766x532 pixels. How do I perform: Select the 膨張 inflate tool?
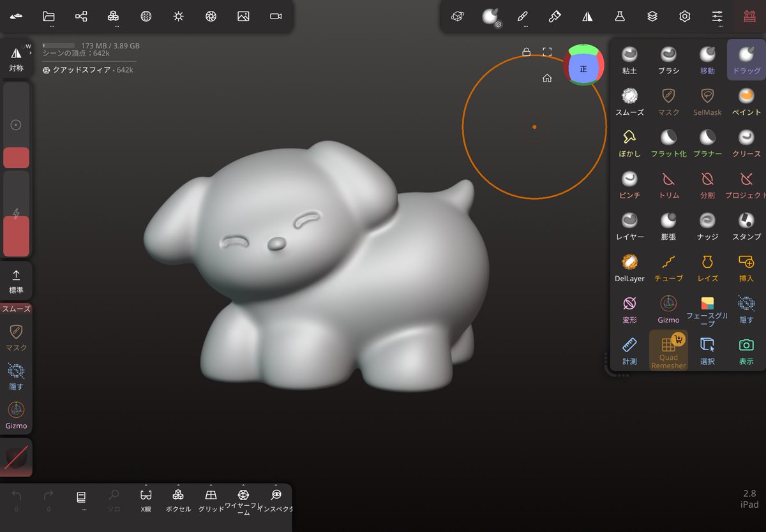tap(668, 226)
